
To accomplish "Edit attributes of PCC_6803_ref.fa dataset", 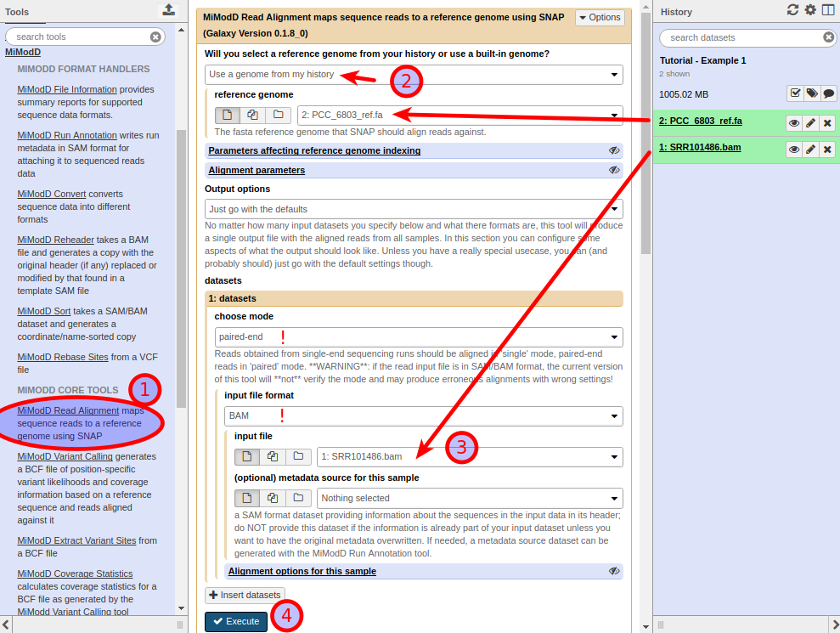I will pyautogui.click(x=810, y=123).
